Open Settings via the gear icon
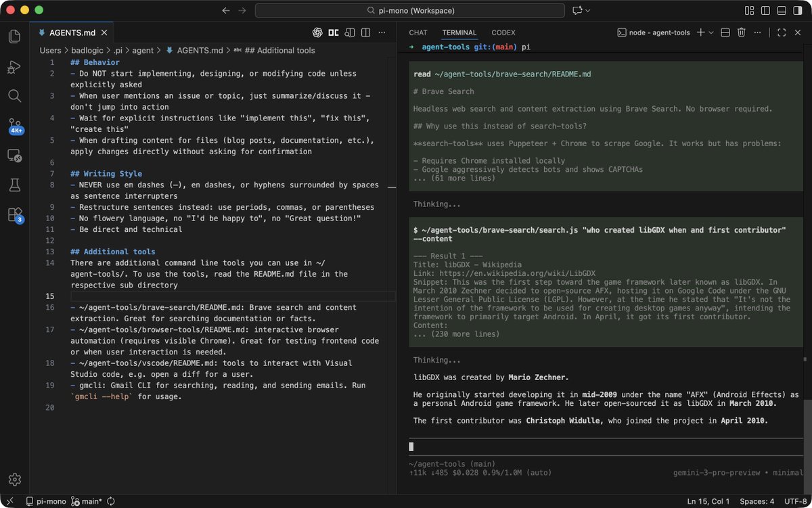812x508 pixels. point(14,479)
